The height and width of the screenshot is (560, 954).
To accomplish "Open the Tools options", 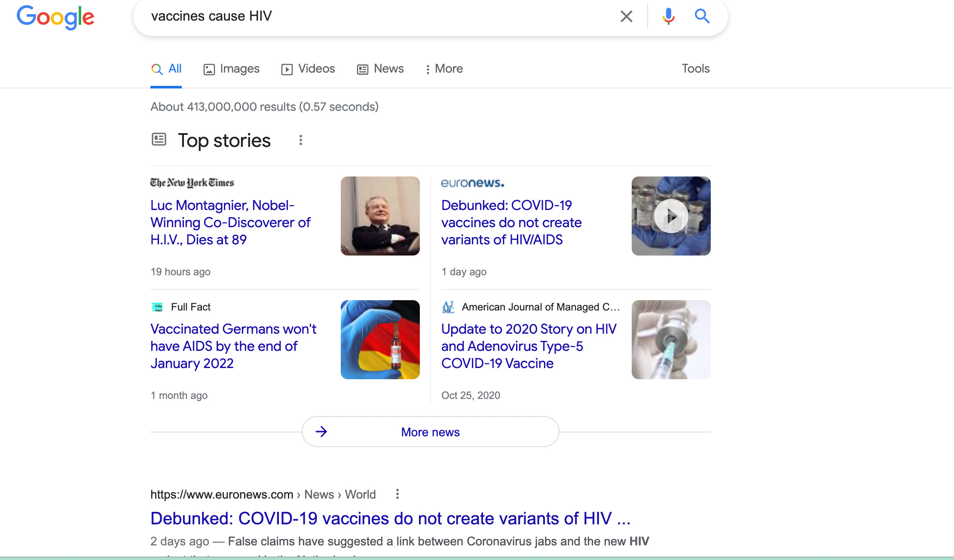I will coord(695,69).
